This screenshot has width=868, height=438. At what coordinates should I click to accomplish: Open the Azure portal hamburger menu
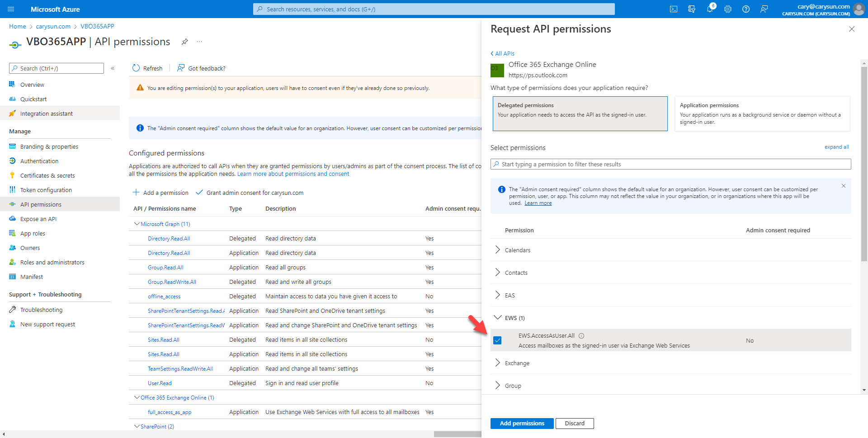coord(11,9)
